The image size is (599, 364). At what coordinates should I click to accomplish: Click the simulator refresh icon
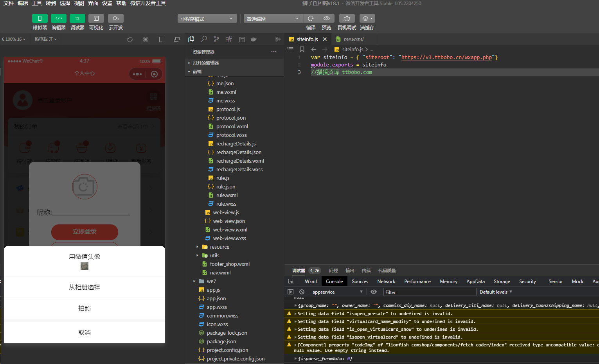(130, 39)
